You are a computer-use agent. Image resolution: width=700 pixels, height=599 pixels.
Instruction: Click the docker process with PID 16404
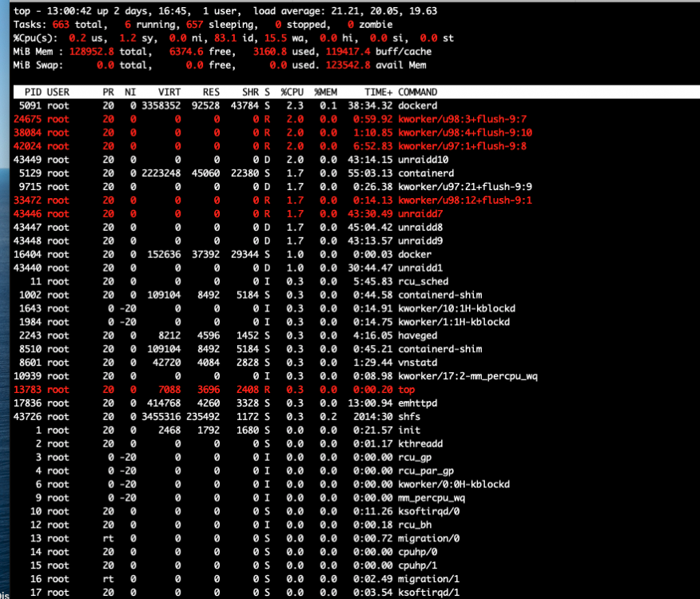[x=415, y=255]
